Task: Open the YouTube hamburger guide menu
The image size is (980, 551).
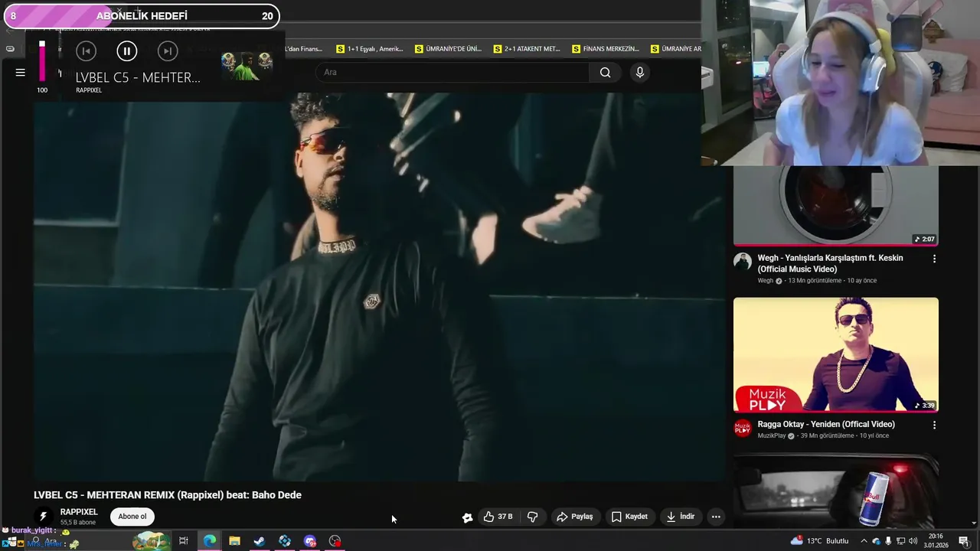Action: (x=21, y=73)
